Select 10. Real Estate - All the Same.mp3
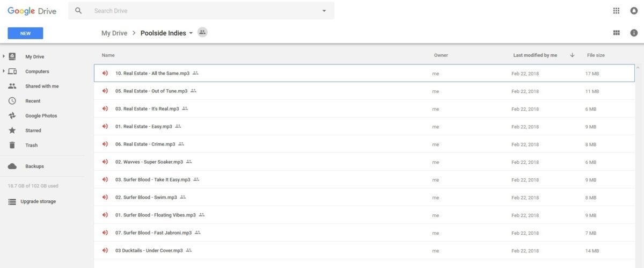The image size is (644, 268). [364, 73]
